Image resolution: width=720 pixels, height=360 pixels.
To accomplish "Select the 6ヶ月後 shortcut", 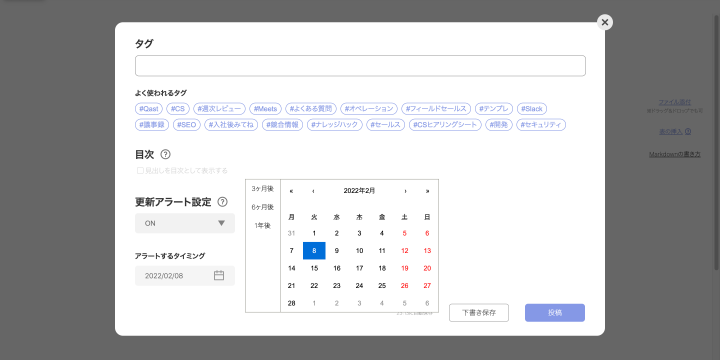I will tap(263, 207).
